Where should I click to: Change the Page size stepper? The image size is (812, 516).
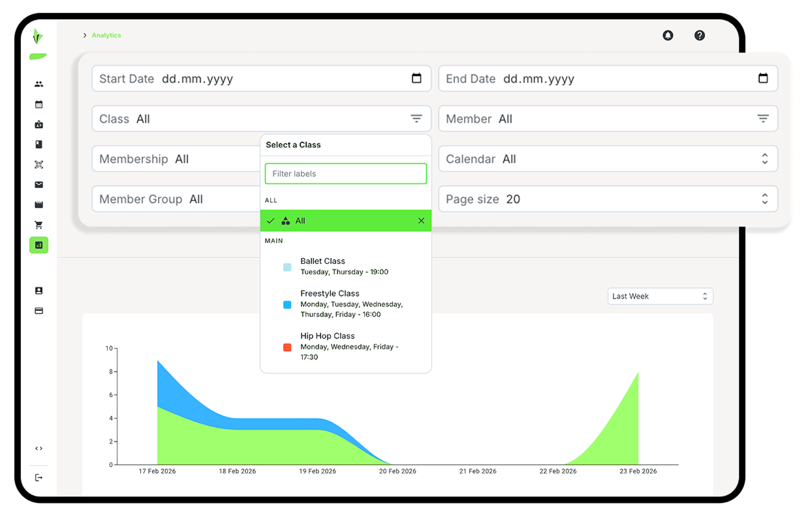pos(765,199)
